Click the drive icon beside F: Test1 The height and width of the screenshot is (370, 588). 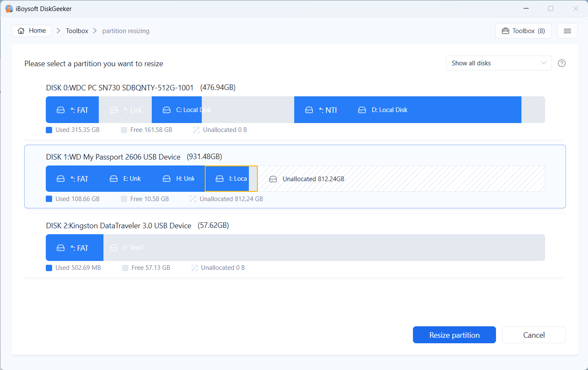[x=114, y=248]
